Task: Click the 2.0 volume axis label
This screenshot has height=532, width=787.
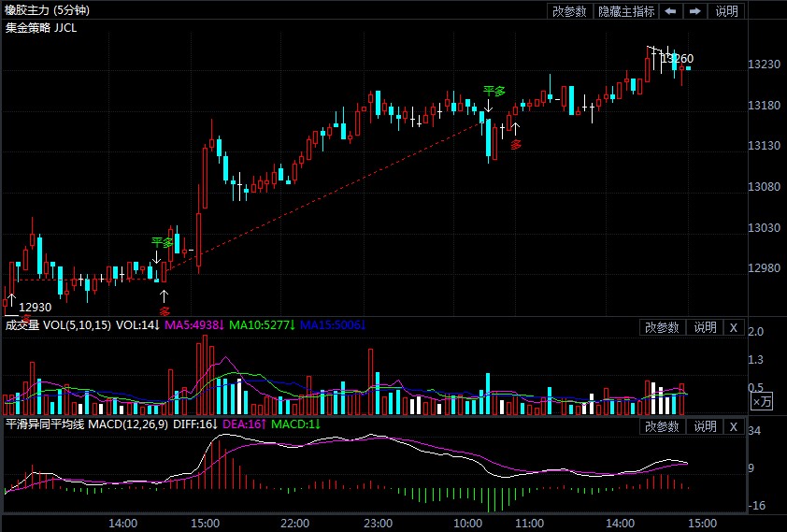Action: (755, 332)
